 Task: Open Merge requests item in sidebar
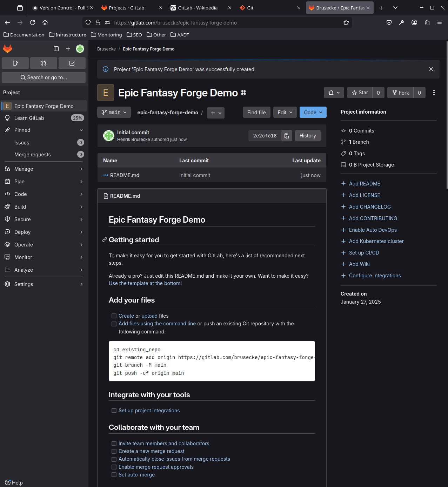tap(44, 155)
